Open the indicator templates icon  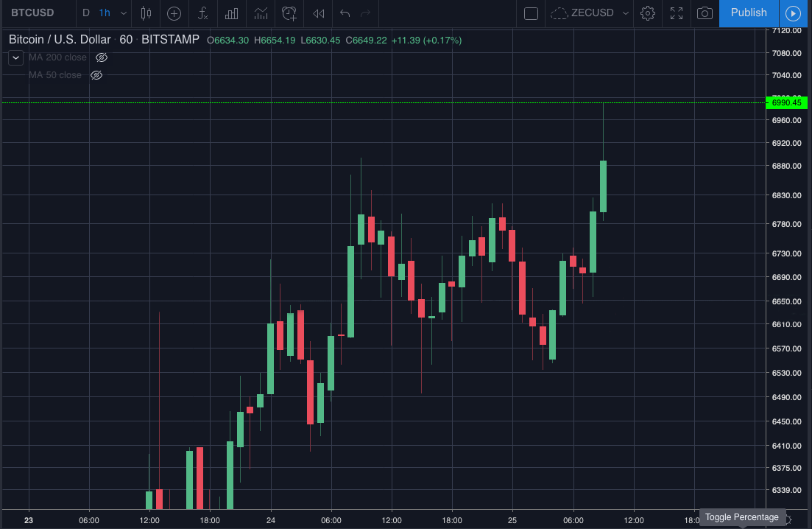coord(261,13)
